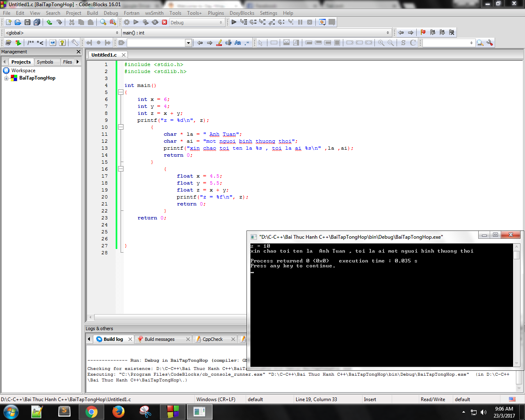This screenshot has width=525, height=420.
Task: Open Find with the magnifier icon
Action: pos(103,22)
